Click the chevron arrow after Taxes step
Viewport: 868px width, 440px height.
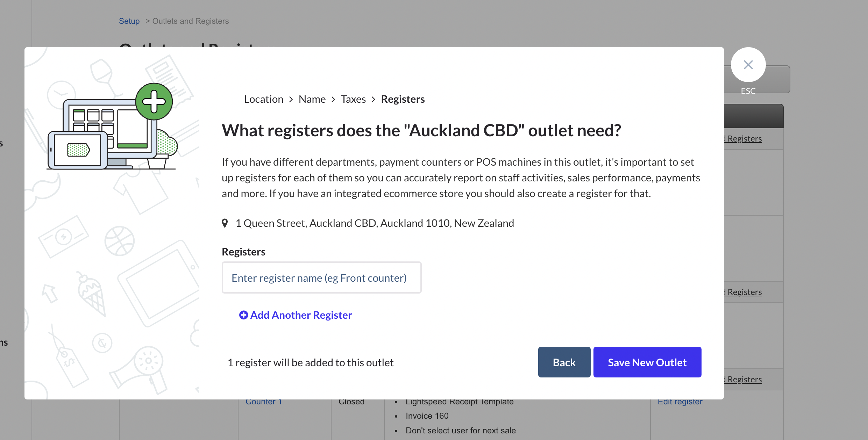point(373,100)
